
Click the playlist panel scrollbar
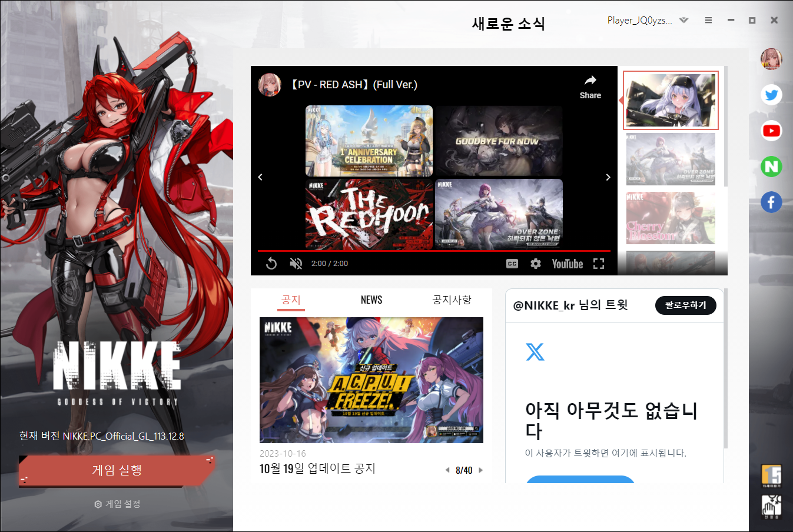[x=725, y=127]
